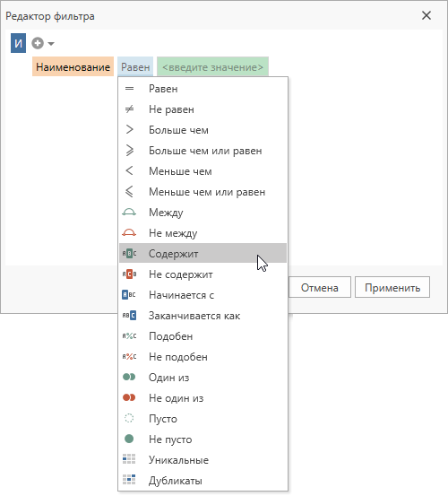Click the 'Равен' operator dropdown
Viewport: 448px width, 496px height.
[135, 66]
